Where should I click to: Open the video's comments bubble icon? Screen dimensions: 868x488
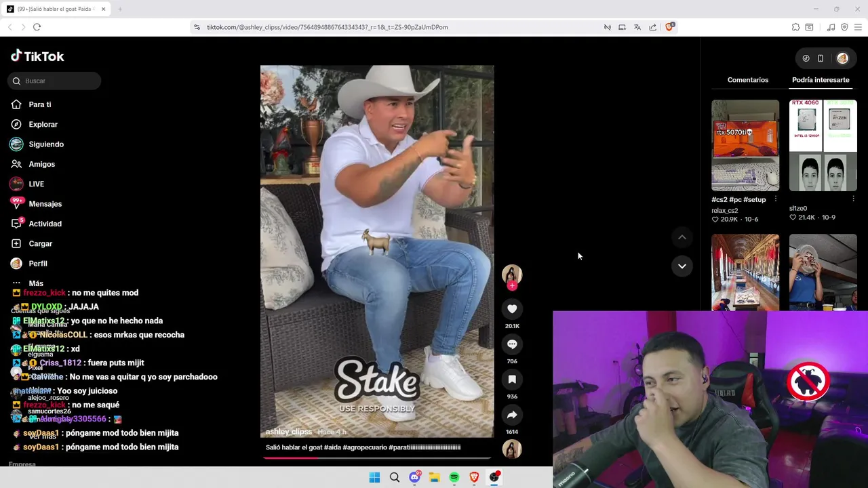pos(512,344)
